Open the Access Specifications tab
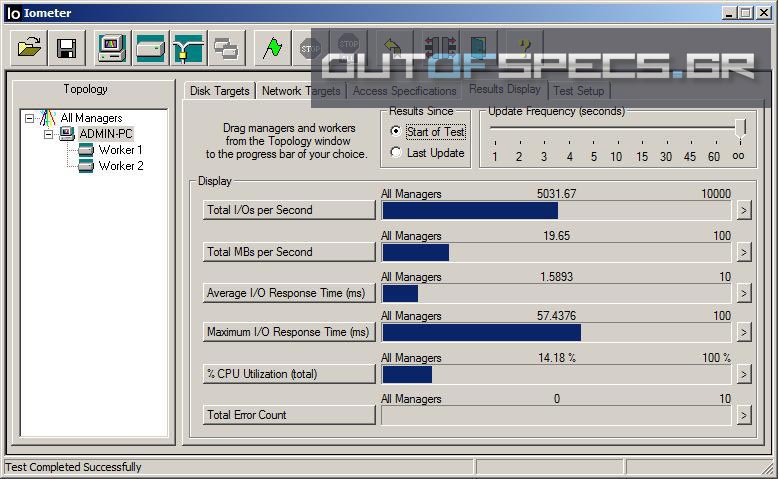 [x=404, y=91]
